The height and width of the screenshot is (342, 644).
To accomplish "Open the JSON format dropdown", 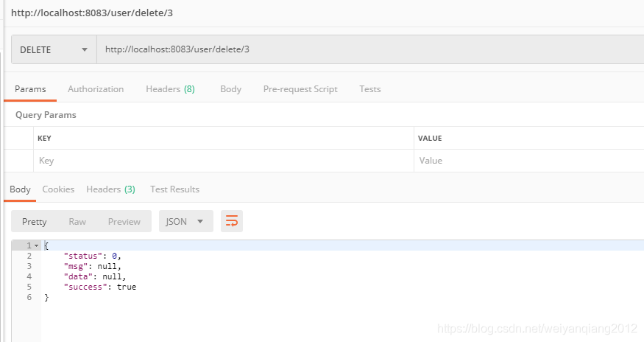I will pyautogui.click(x=186, y=221).
